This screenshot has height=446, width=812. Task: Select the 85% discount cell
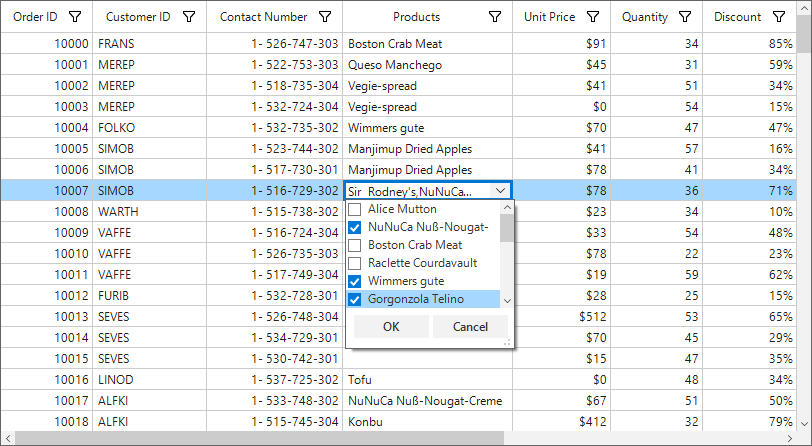pyautogui.click(x=749, y=44)
